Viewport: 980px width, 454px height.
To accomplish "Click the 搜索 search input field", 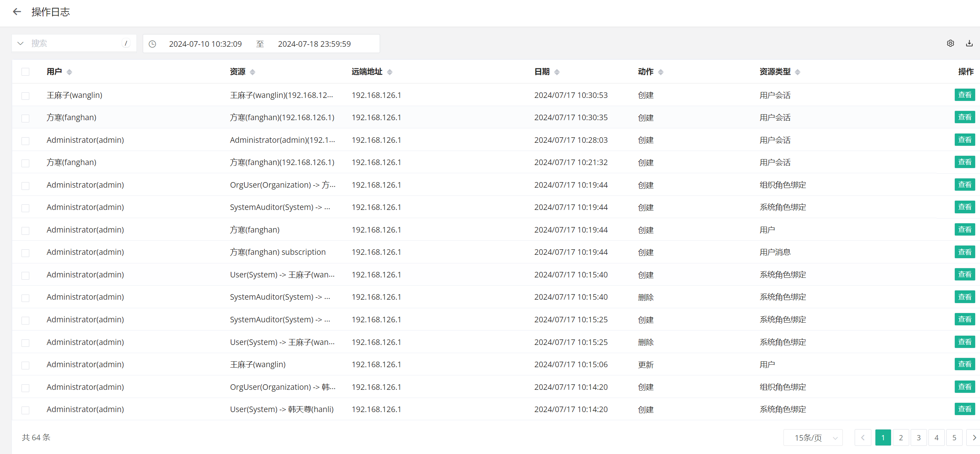I will (74, 43).
